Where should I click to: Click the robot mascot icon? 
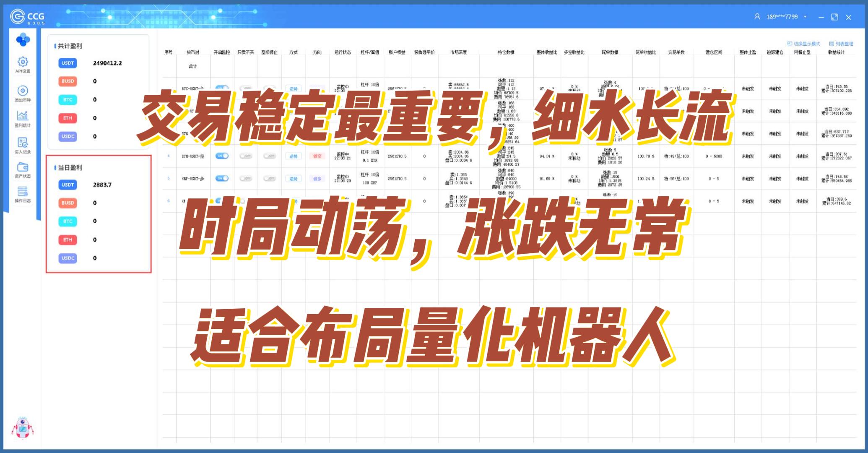click(x=22, y=428)
